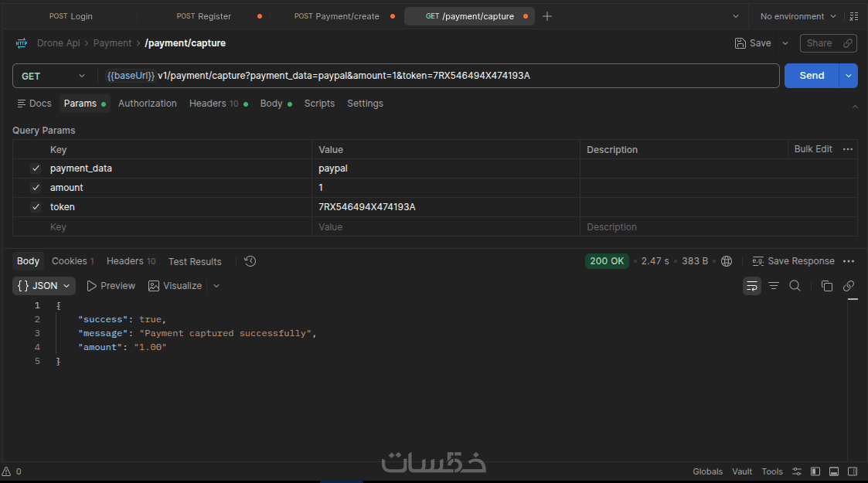Copy link to response
This screenshot has height=483, width=868.
(x=848, y=286)
